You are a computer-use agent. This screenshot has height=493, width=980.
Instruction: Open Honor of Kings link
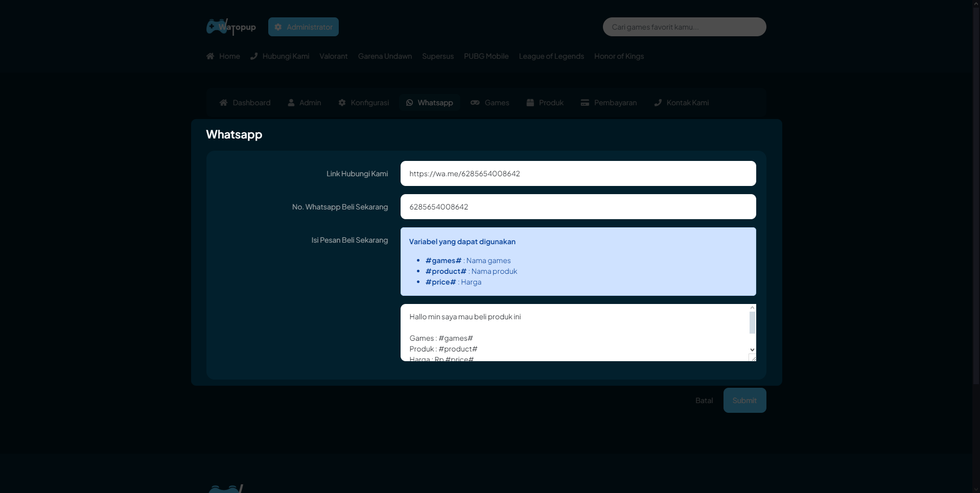[x=619, y=56]
